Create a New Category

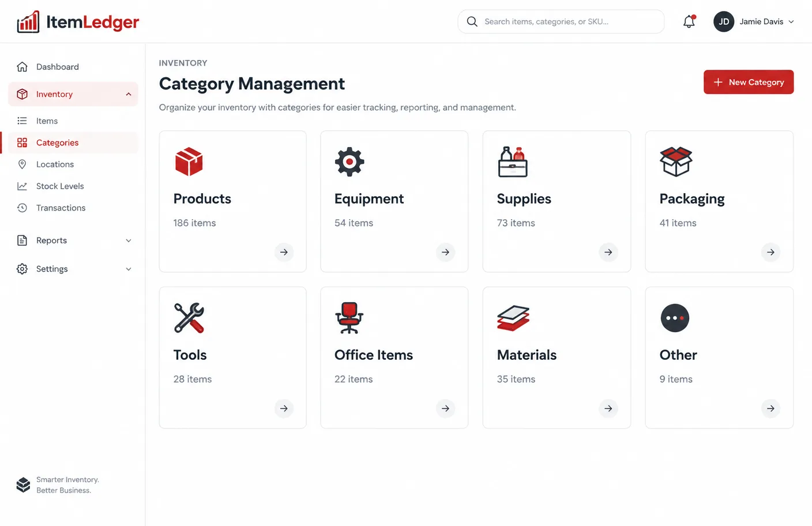[749, 82]
